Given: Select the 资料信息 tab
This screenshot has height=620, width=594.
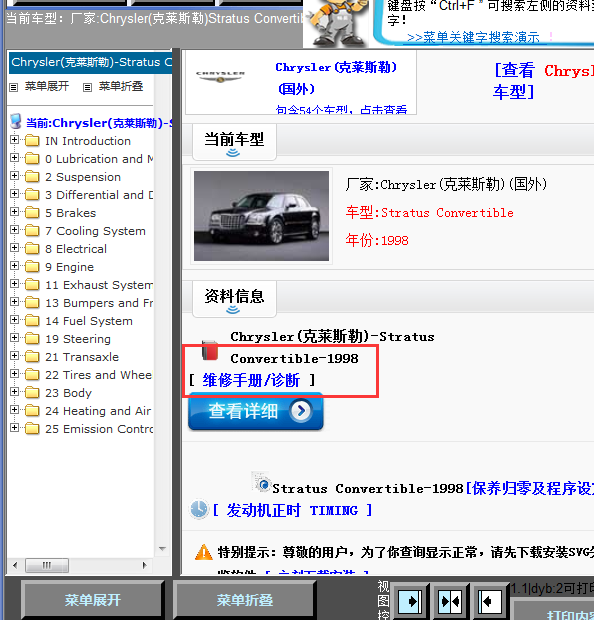Looking at the screenshot, I should 234,299.
